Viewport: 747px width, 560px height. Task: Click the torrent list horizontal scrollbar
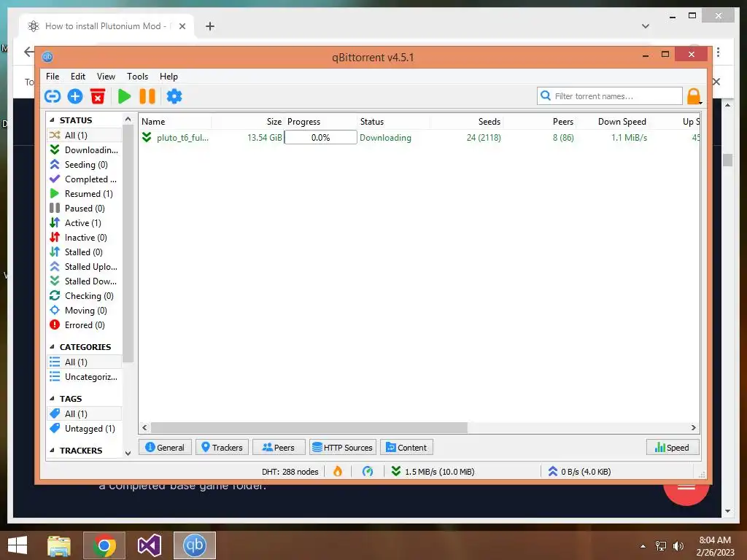pos(309,427)
